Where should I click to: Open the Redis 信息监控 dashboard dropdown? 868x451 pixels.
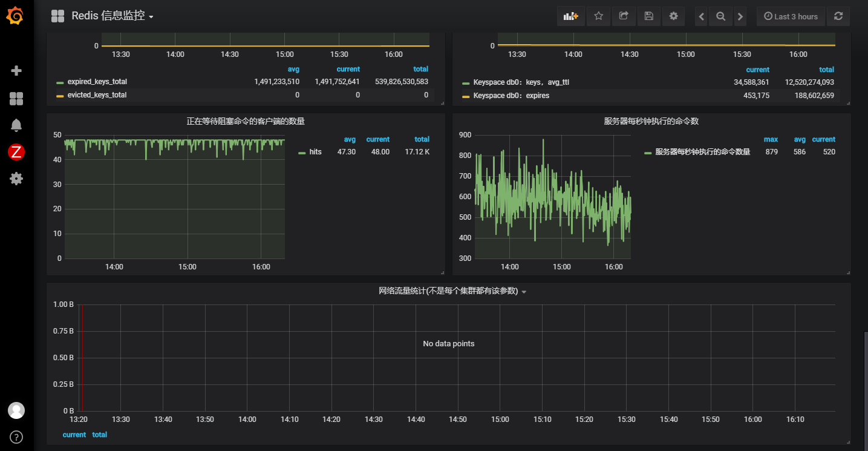(112, 16)
